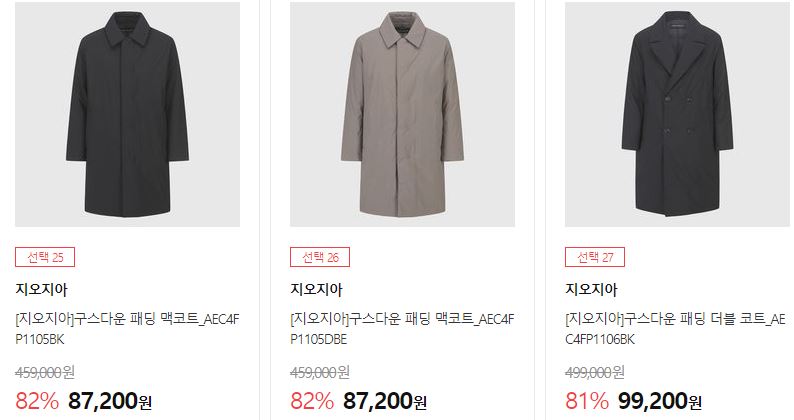Open 구스다운 패딩 더블 코트 product title
This screenshot has width=794, height=420.
click(676, 329)
